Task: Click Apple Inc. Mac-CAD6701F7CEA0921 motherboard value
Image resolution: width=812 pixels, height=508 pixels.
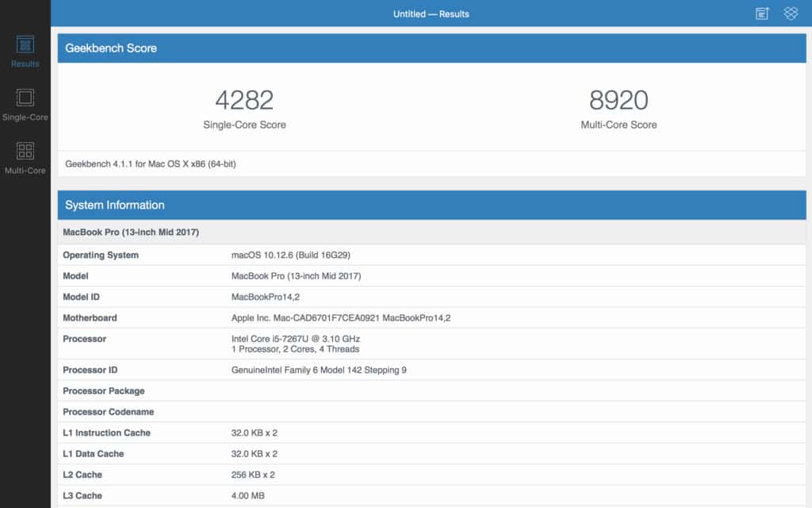Action: point(341,317)
